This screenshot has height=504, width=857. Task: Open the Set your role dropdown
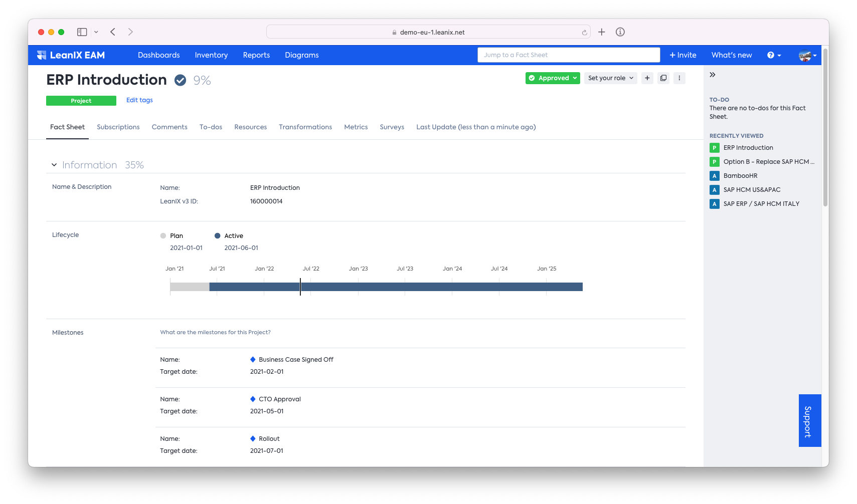coord(611,78)
